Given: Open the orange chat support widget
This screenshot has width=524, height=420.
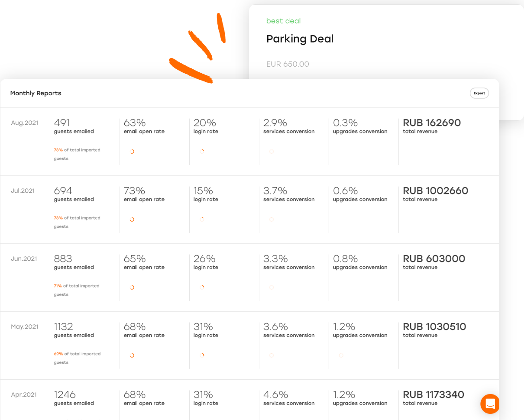Looking at the screenshot, I should click(x=490, y=404).
